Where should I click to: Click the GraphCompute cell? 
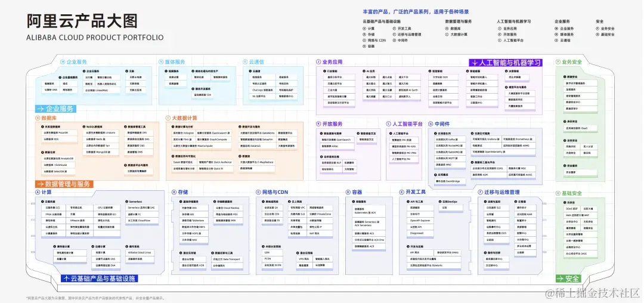coord(213,139)
